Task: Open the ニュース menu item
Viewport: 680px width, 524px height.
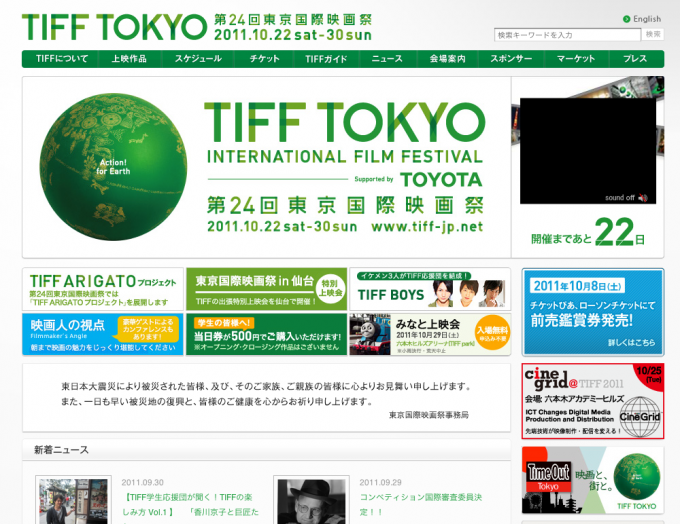Action: pyautogui.click(x=387, y=59)
